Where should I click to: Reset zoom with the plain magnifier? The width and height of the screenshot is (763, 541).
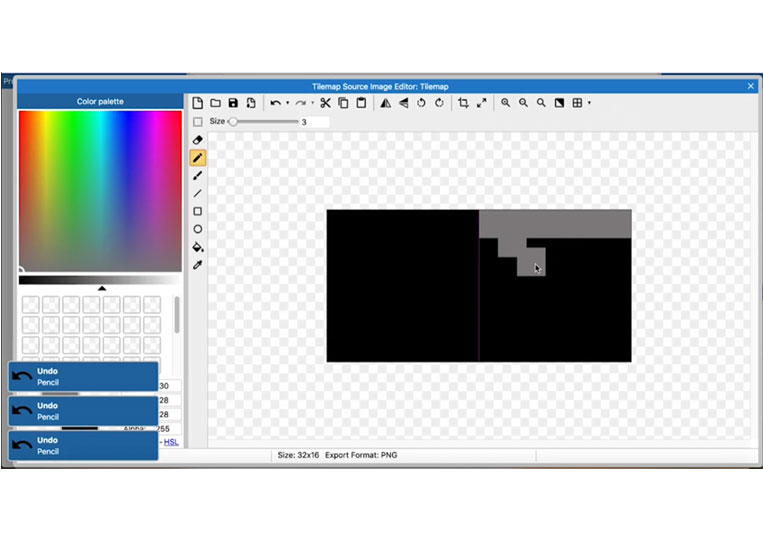pos(541,103)
